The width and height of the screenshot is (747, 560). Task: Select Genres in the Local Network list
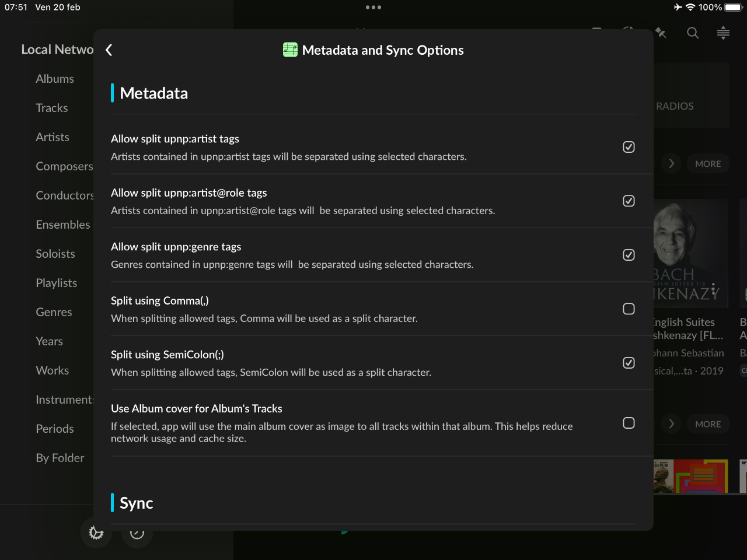[54, 312]
